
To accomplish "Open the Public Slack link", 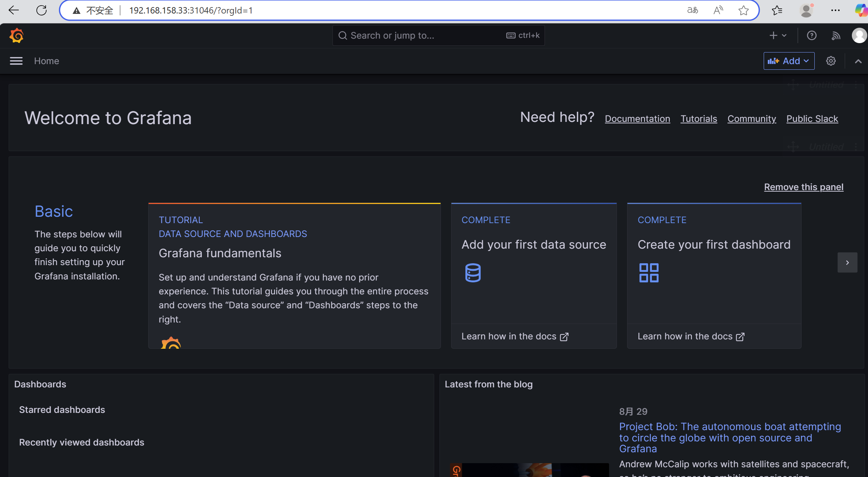I will coord(812,119).
